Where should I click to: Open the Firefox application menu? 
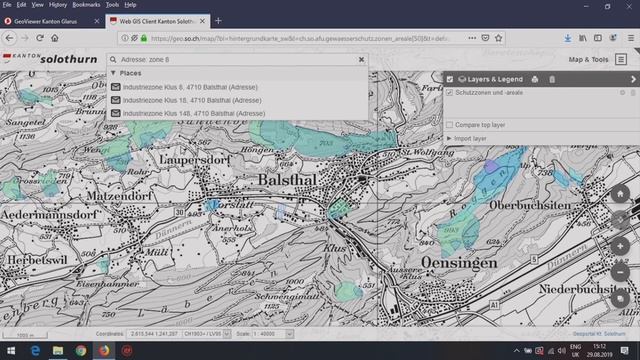pos(631,38)
